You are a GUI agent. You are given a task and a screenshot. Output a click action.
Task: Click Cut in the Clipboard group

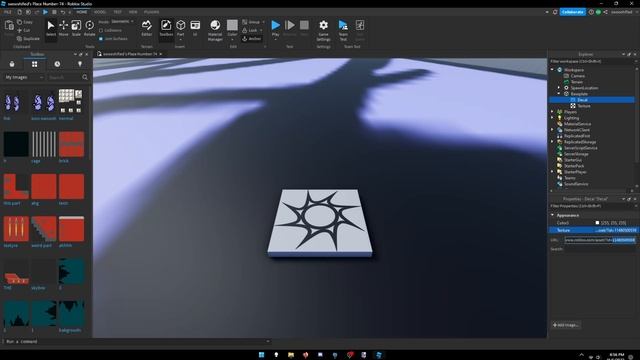24,30
